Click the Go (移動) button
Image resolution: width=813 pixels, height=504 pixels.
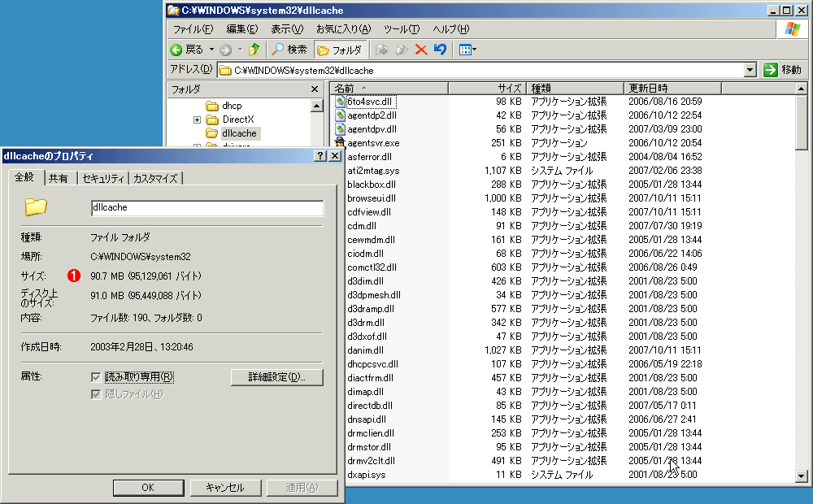point(782,70)
